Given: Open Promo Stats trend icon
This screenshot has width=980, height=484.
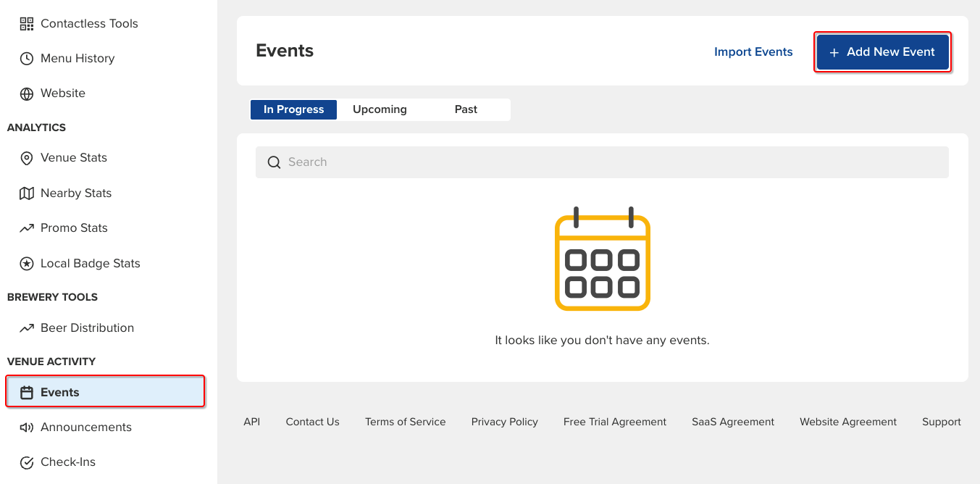Looking at the screenshot, I should [27, 228].
